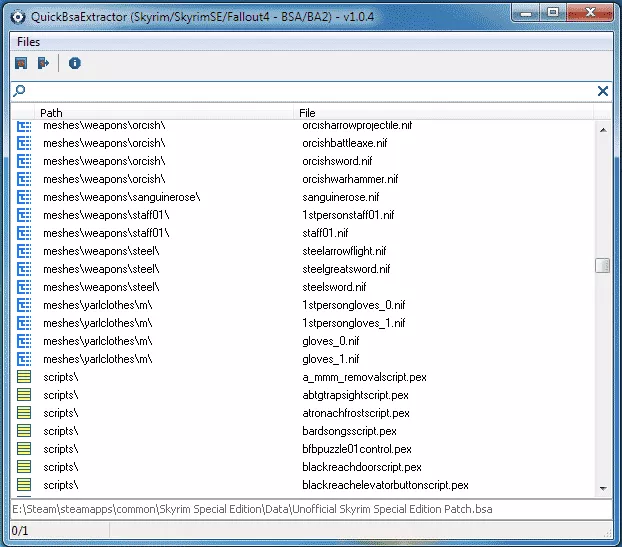The image size is (622, 547).
Task: Click the mesh icon for orcishwarhammer.nif
Action: [24, 179]
